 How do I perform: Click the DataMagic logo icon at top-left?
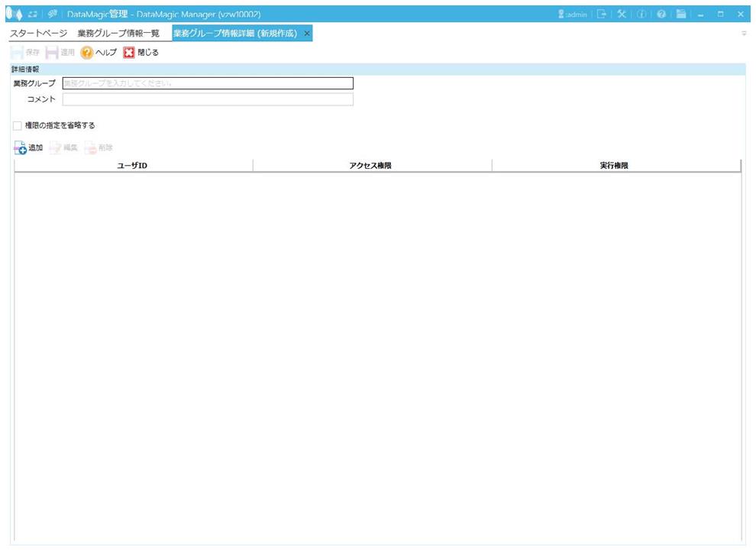point(12,14)
